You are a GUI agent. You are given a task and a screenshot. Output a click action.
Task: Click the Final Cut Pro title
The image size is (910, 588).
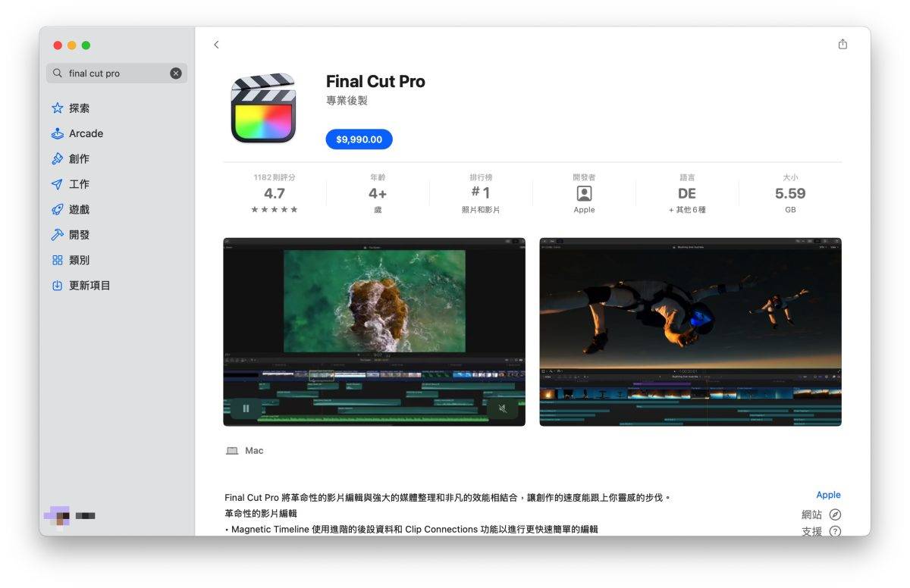pos(375,81)
